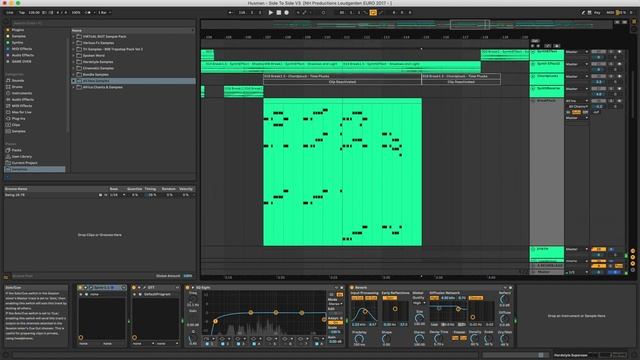Toggle the Groove Pool show/hide button
The height and width of the screenshot is (360, 640).
(6, 276)
